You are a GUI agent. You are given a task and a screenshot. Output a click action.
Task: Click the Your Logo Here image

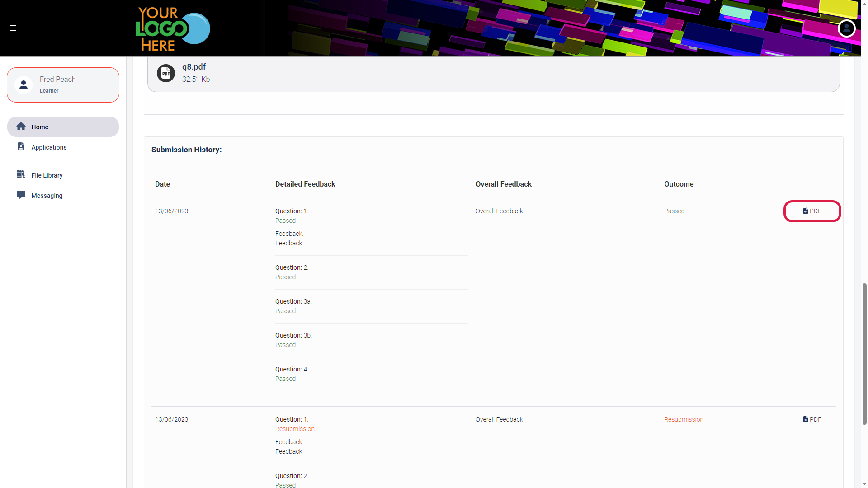173,28
